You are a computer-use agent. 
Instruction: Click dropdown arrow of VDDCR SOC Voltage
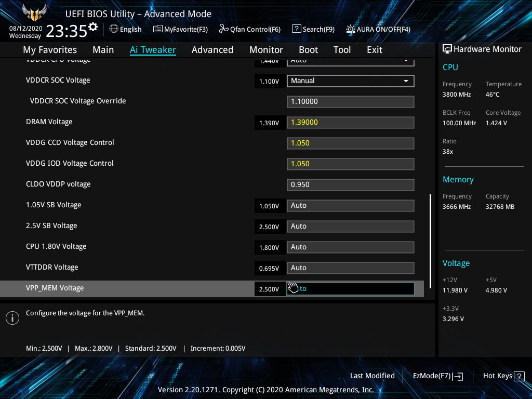[x=406, y=81]
